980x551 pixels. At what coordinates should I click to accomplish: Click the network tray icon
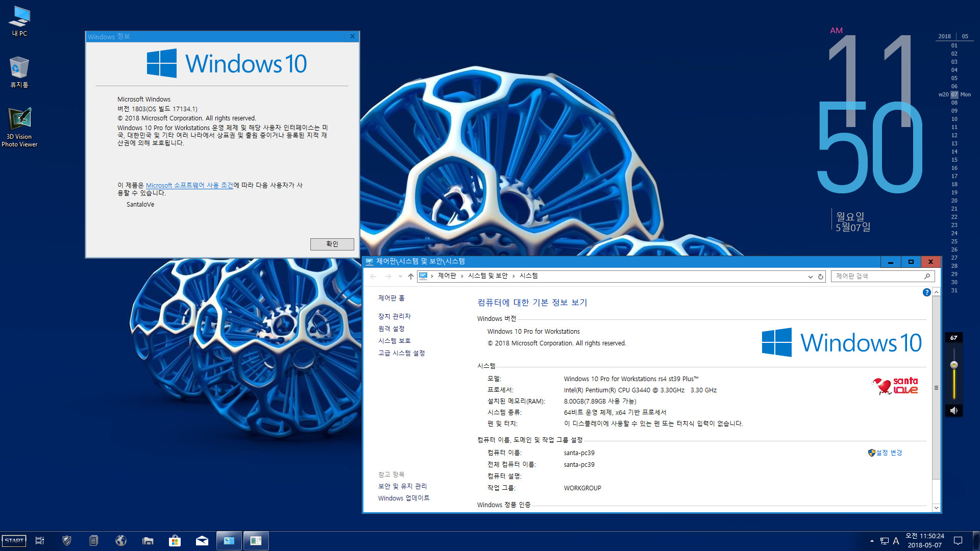(885, 541)
